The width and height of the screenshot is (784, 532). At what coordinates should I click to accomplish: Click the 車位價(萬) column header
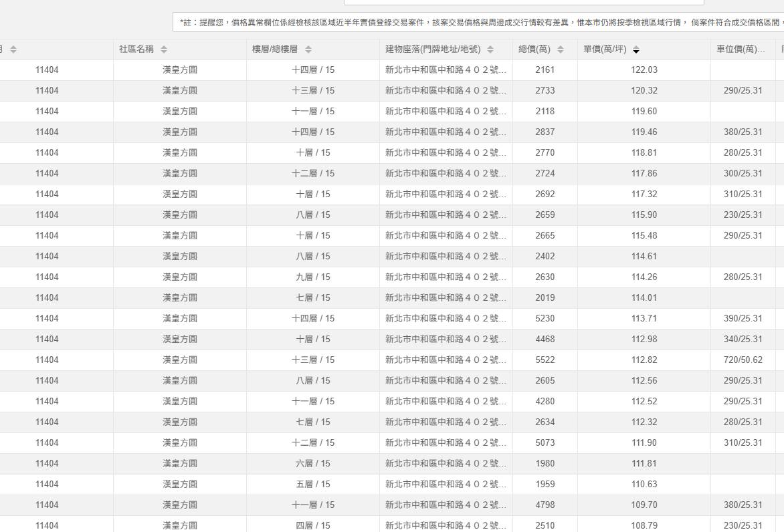coord(740,49)
